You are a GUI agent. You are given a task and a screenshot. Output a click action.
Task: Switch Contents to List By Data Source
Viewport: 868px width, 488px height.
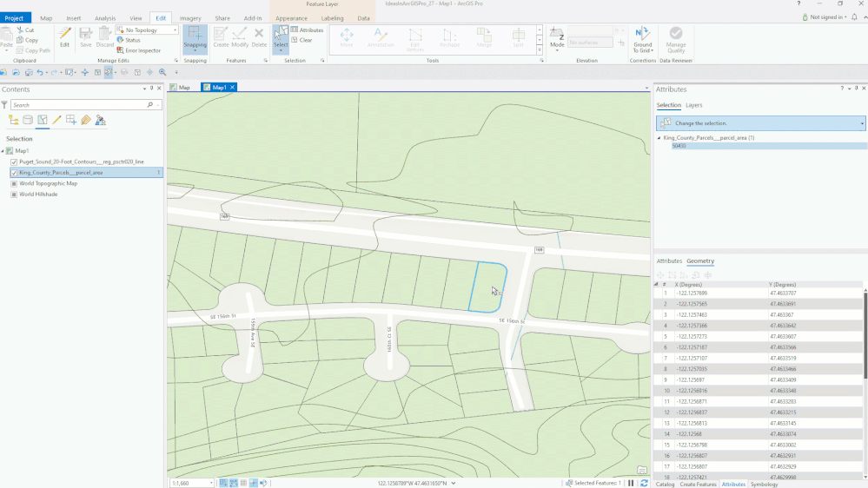(x=27, y=120)
